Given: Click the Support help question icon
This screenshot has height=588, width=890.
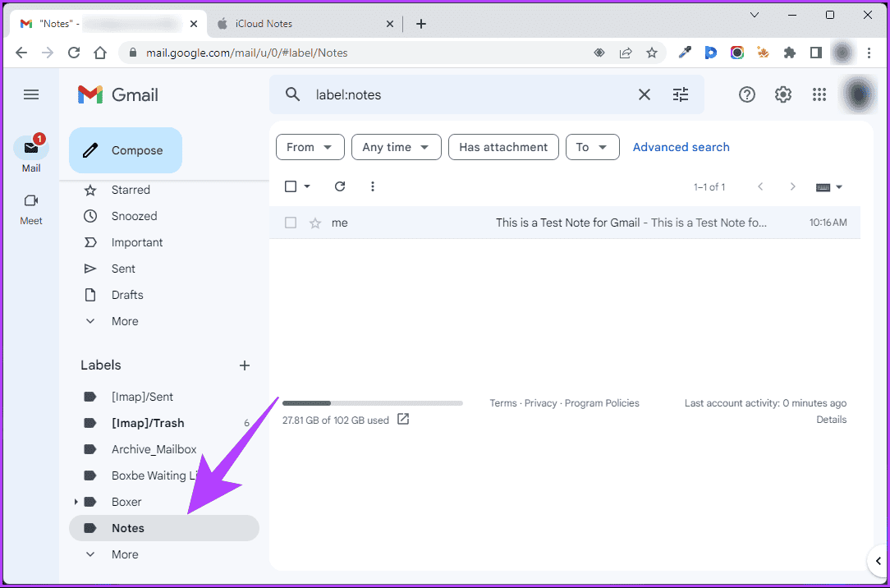Looking at the screenshot, I should [x=746, y=94].
